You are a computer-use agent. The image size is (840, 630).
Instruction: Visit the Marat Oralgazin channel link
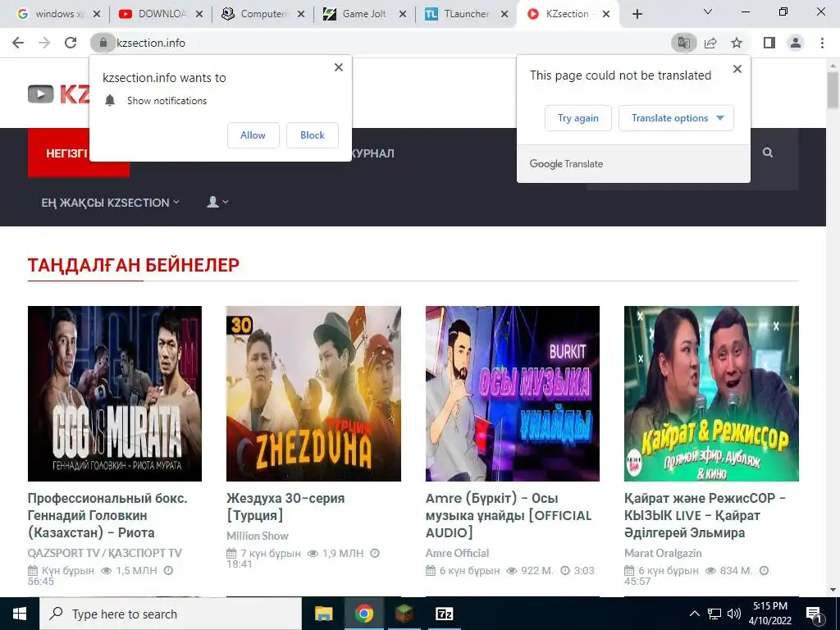663,553
